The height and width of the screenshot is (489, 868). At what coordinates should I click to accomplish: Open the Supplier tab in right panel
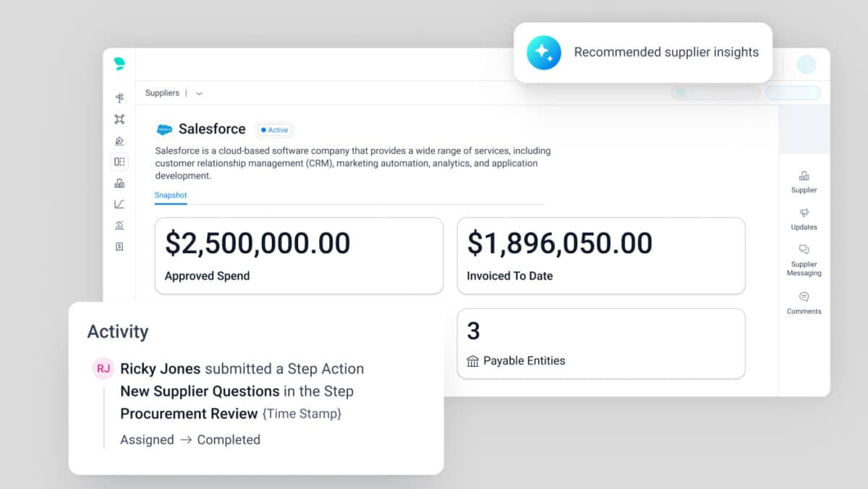[x=804, y=182]
